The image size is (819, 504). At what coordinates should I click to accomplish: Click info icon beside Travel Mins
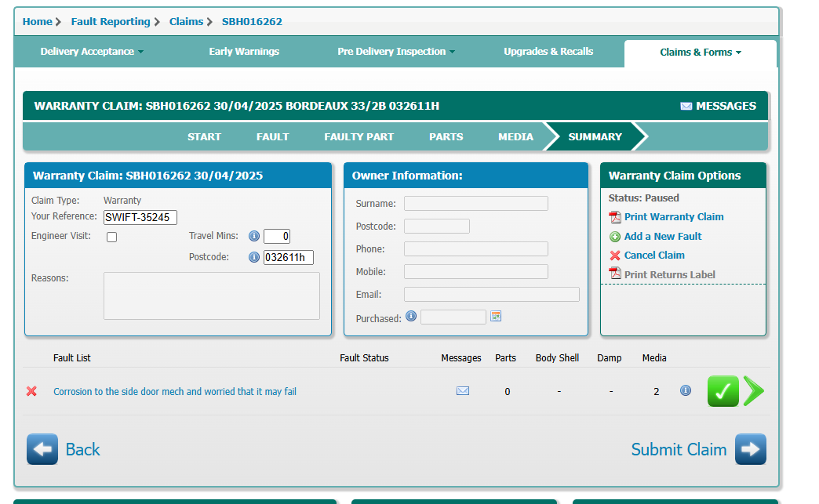pos(254,236)
